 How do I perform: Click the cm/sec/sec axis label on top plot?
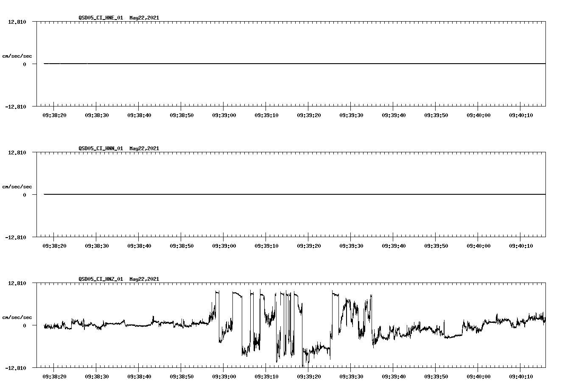point(17,55)
